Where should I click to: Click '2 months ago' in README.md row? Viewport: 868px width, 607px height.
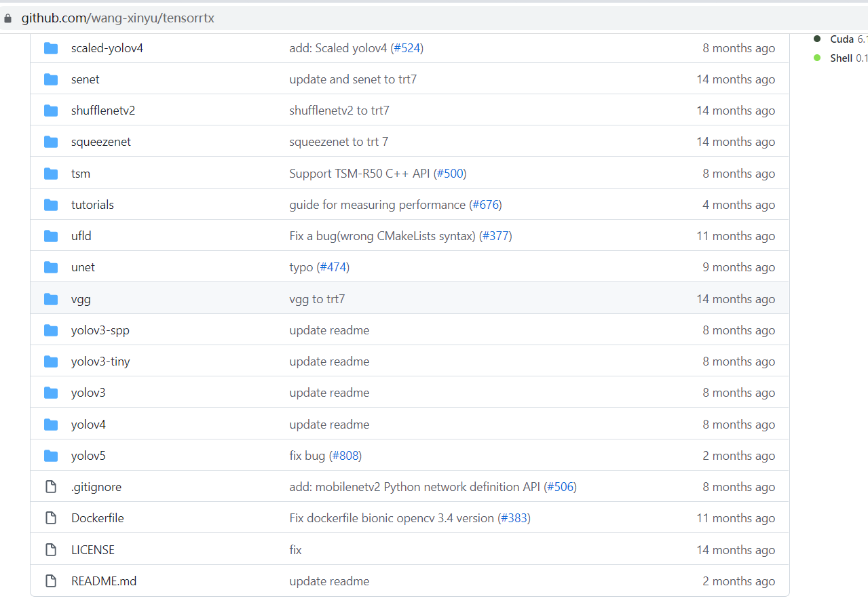pos(738,581)
